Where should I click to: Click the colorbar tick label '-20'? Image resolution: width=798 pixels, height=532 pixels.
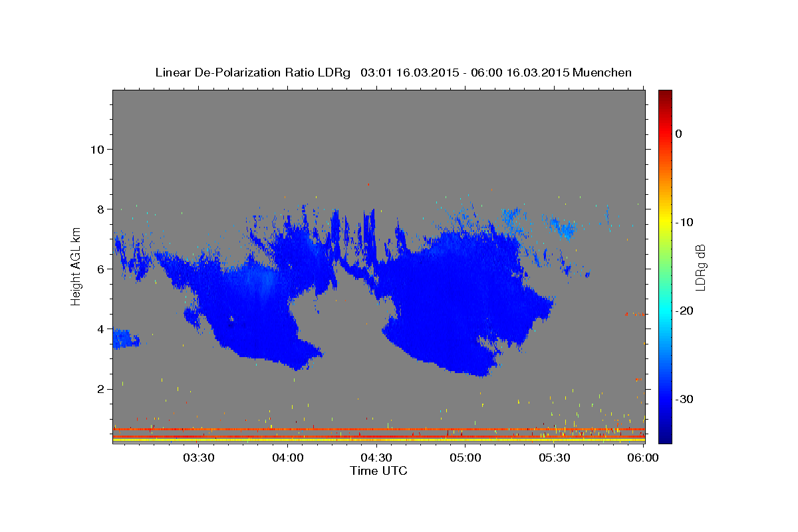[684, 311]
